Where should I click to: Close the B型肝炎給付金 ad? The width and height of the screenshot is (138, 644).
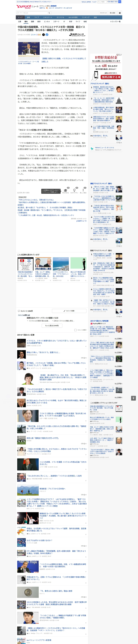click(121, 55)
